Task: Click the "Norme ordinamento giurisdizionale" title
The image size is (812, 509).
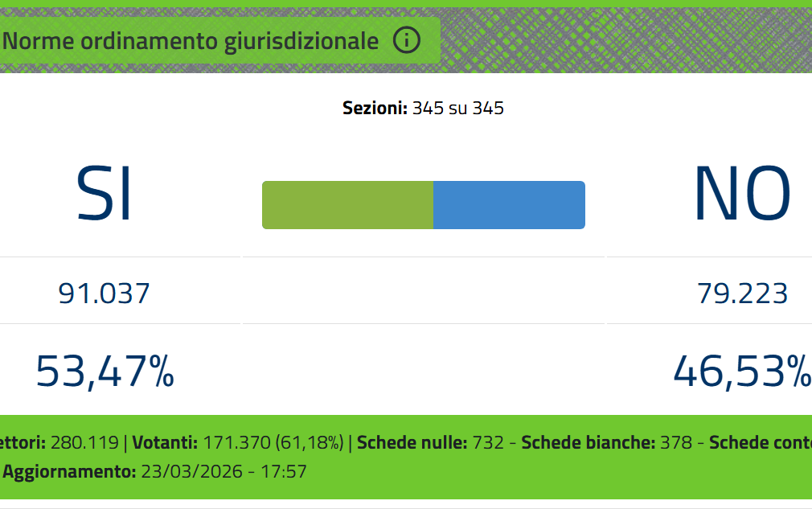Action: [x=191, y=41]
